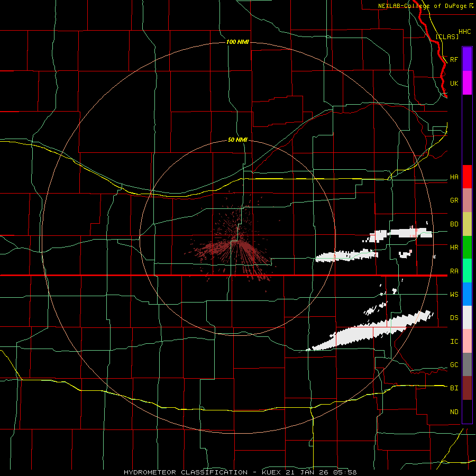The height and width of the screenshot is (476, 476).
Task: Pick the dark green HR legend swatch
Action: tap(467, 248)
